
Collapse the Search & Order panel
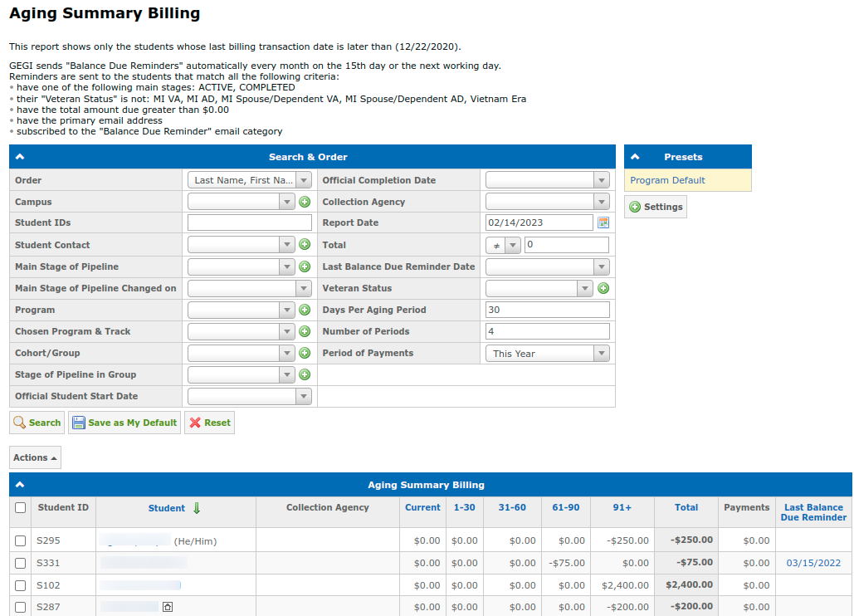[x=20, y=157]
